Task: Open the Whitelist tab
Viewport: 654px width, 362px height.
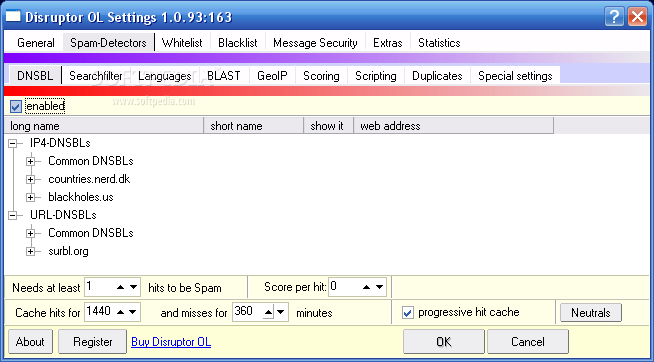Action: [182, 43]
